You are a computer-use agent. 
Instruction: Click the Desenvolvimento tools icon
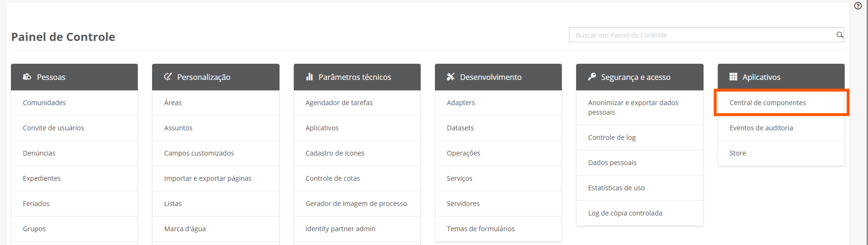coord(451,77)
